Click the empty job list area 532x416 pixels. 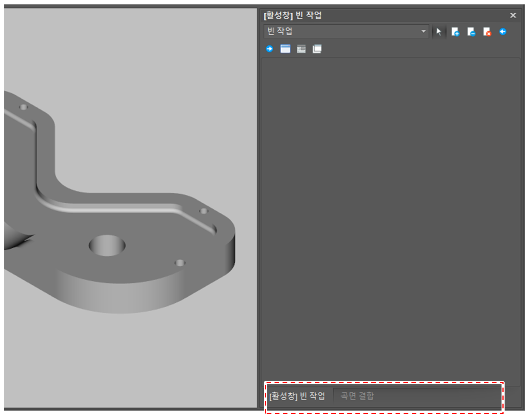click(390, 216)
